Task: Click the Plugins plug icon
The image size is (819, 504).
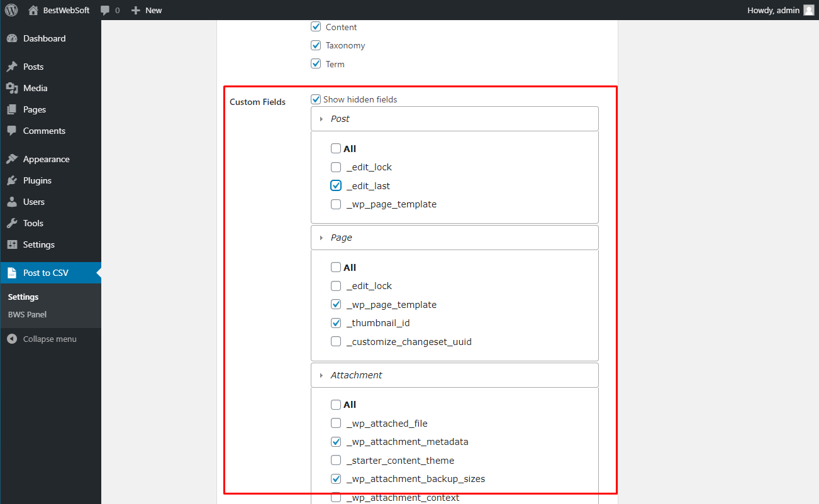Action: tap(12, 180)
